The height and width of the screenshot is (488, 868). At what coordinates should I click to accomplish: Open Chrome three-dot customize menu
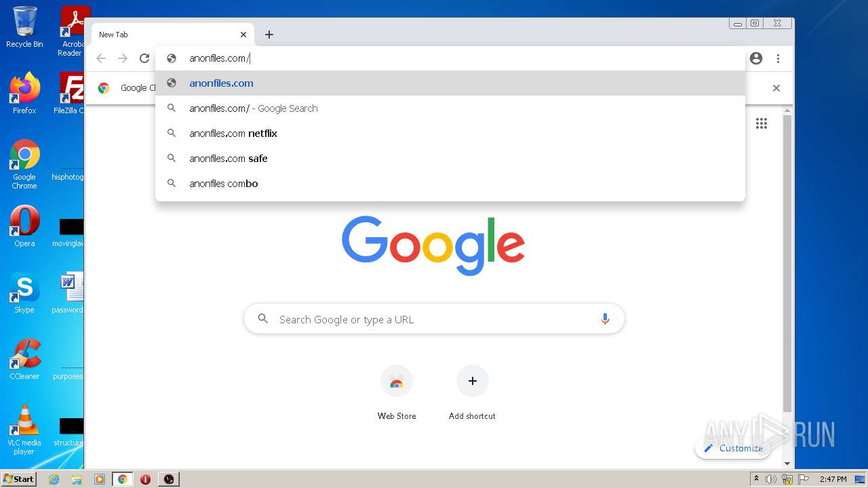coord(778,58)
